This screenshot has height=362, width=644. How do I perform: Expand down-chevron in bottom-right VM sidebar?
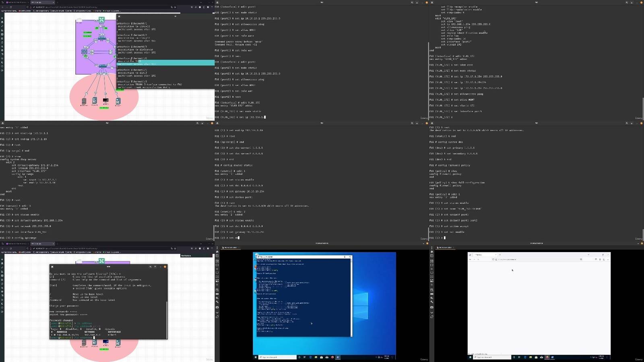pos(432,312)
